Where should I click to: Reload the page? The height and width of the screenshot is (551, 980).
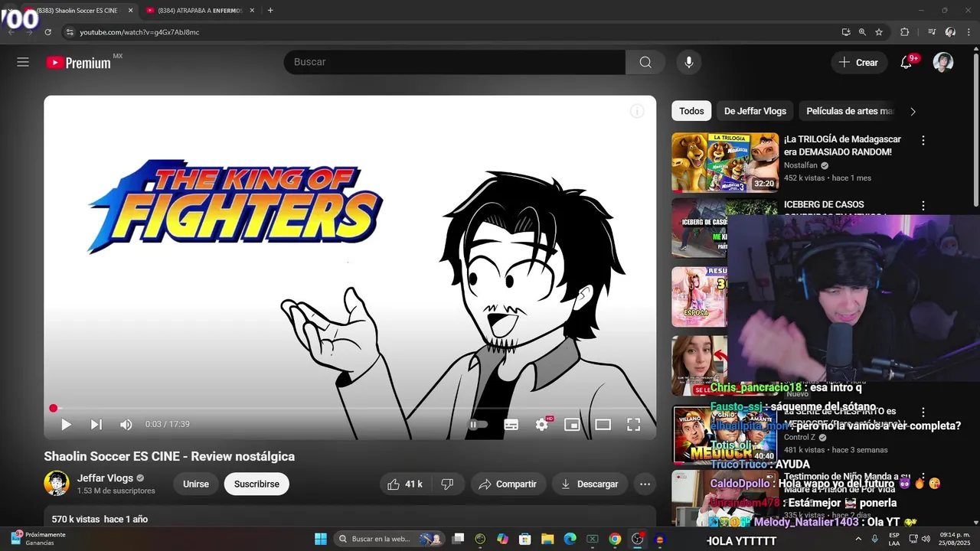click(x=47, y=32)
